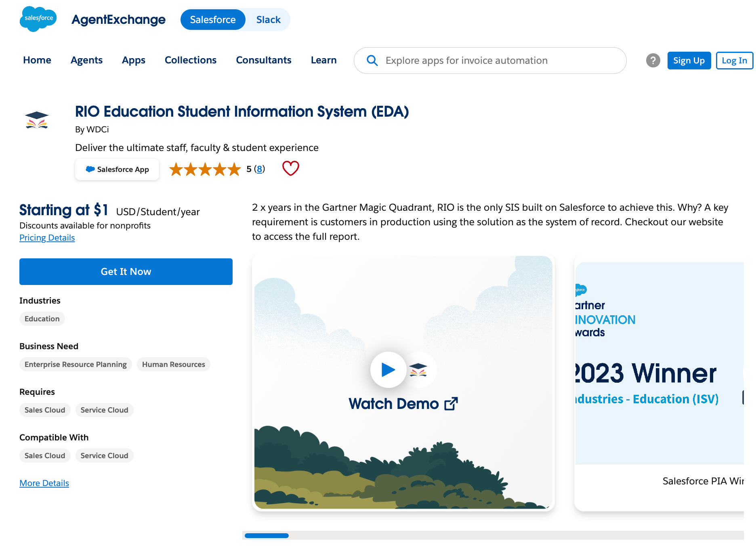Click the Education industry tag
The image size is (756, 549).
pos(42,319)
